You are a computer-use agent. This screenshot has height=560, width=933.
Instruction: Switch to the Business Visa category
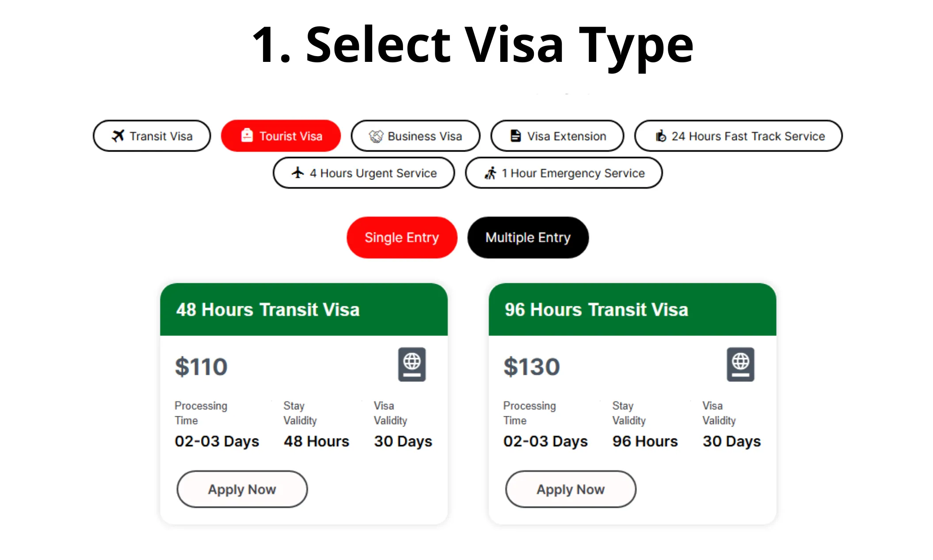tap(415, 136)
